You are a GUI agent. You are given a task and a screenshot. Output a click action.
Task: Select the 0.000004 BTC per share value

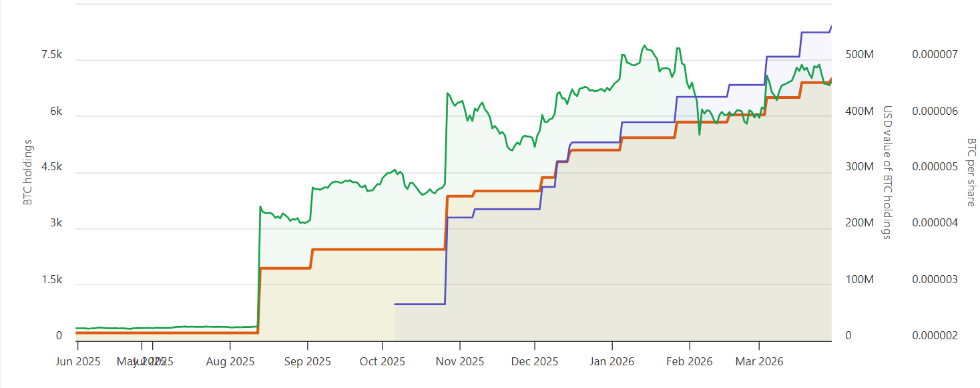click(935, 223)
